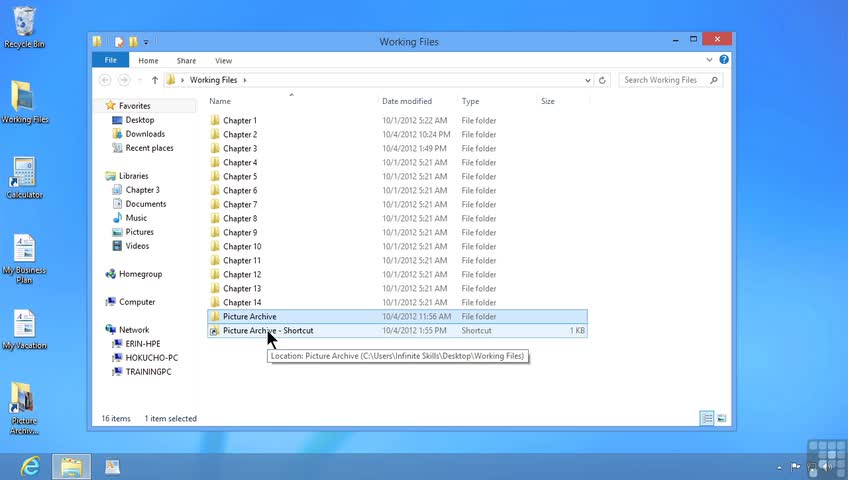Open Desktop under Favorites

(x=140, y=120)
